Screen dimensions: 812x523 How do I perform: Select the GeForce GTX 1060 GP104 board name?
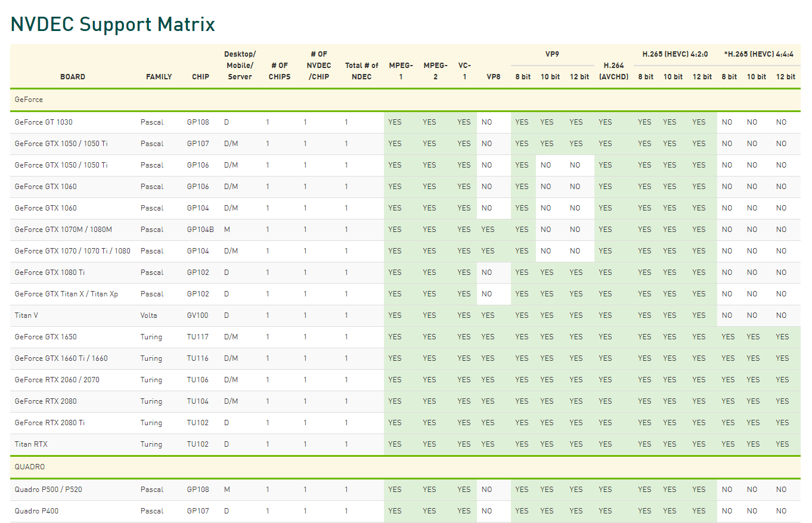pos(45,208)
